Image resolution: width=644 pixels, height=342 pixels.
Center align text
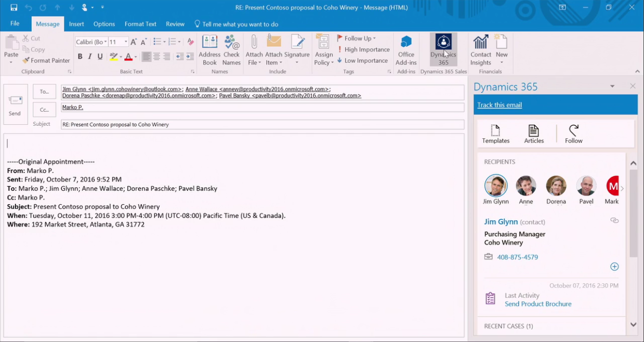click(156, 57)
